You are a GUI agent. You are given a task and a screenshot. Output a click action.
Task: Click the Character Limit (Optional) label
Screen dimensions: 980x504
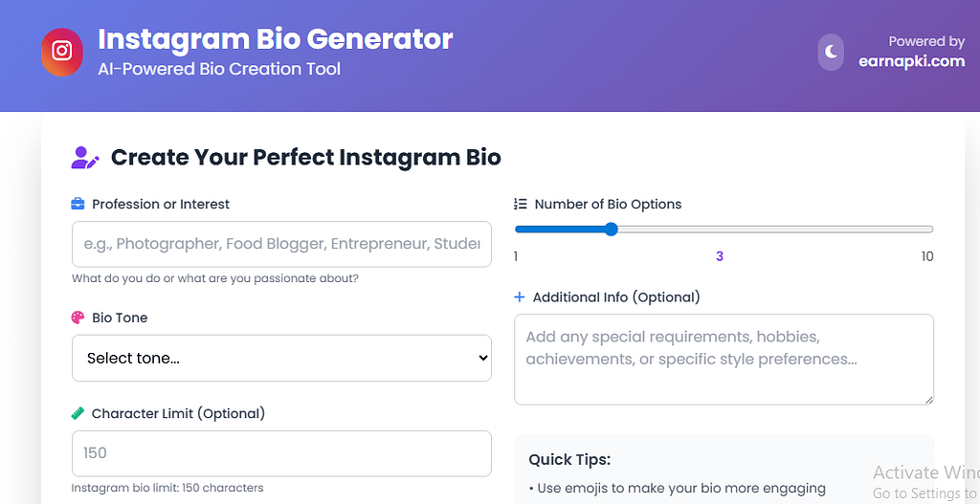(178, 413)
